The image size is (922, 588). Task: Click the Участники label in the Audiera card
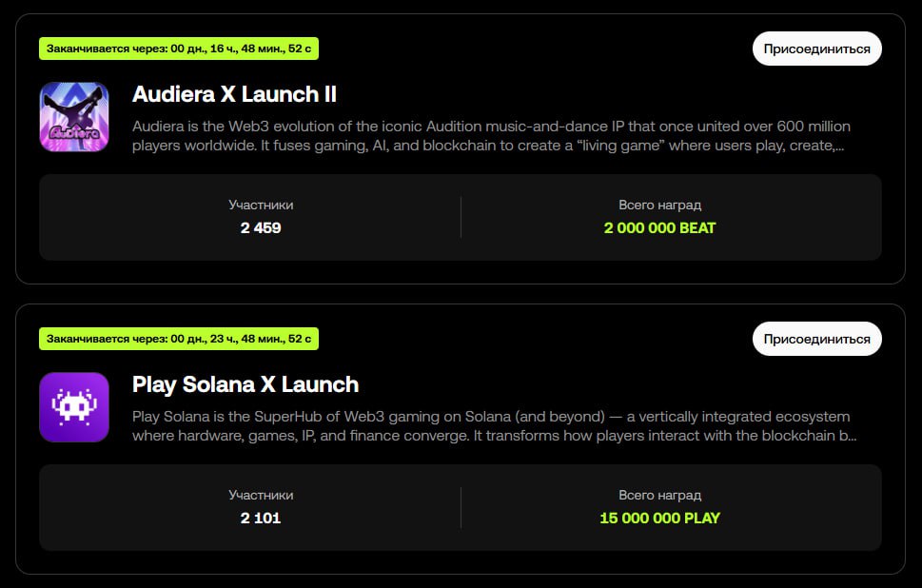(x=261, y=205)
